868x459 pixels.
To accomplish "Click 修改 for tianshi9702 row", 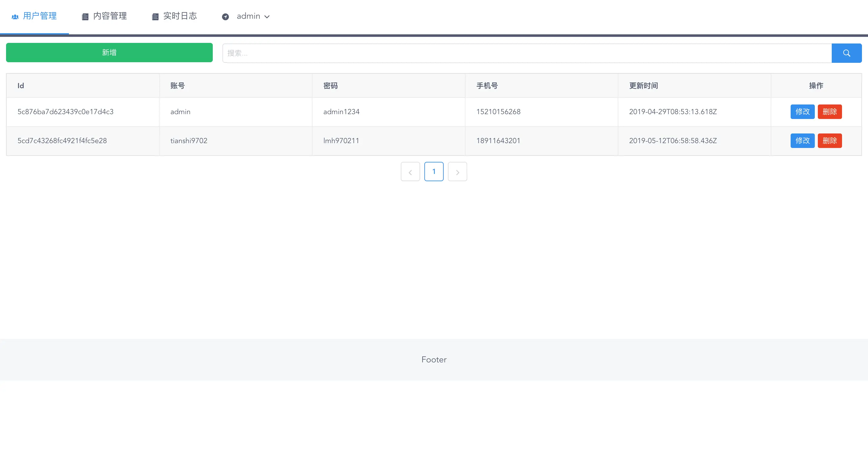I will click(x=802, y=141).
